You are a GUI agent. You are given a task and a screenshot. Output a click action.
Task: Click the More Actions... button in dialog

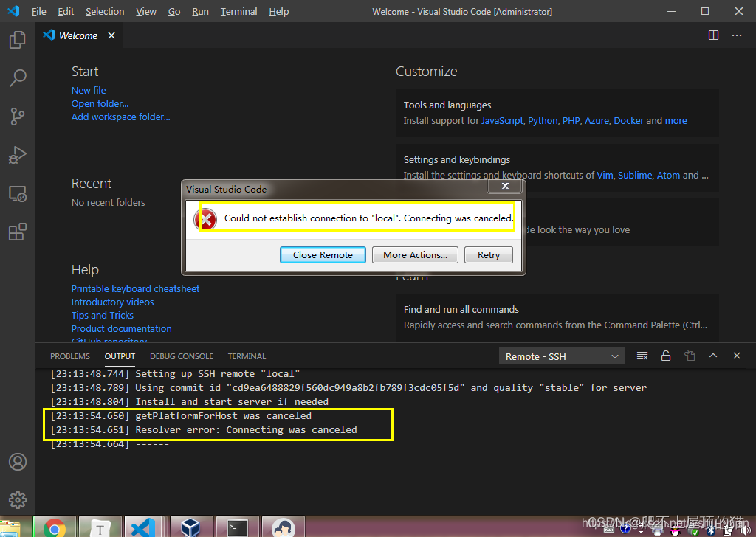pos(415,254)
